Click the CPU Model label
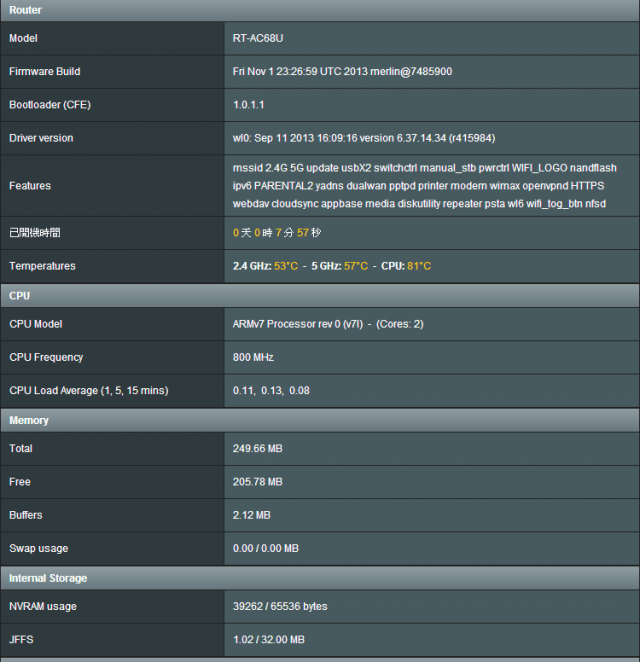This screenshot has height=663, width=640. pos(36,324)
